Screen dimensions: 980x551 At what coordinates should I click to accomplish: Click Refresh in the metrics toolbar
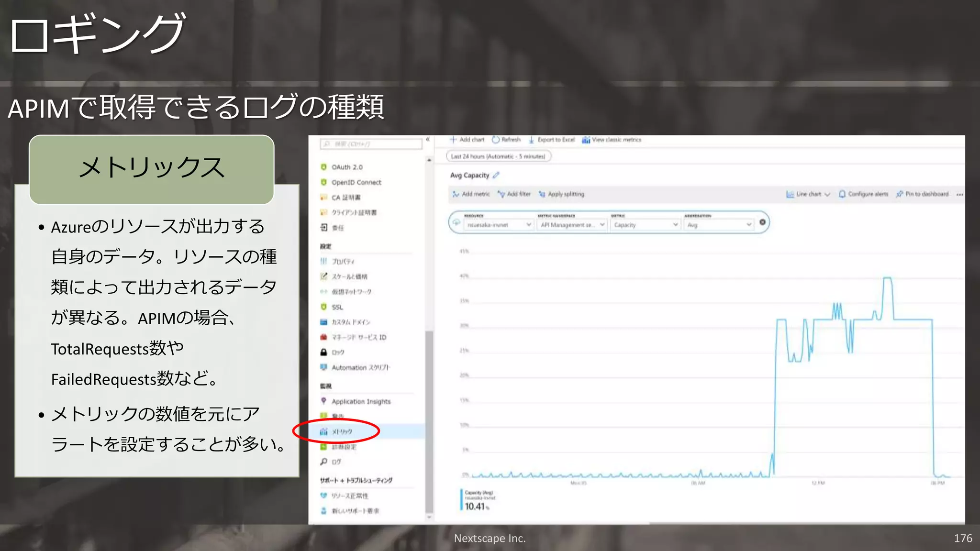click(506, 140)
